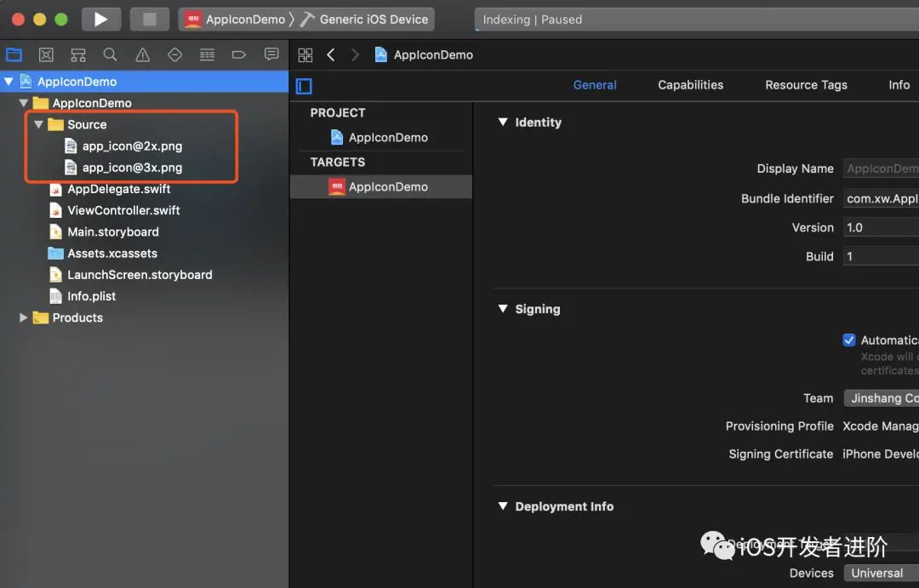The height and width of the screenshot is (588, 919).
Task: Collapse the AppIconDemo project root
Action: pyautogui.click(x=9, y=82)
